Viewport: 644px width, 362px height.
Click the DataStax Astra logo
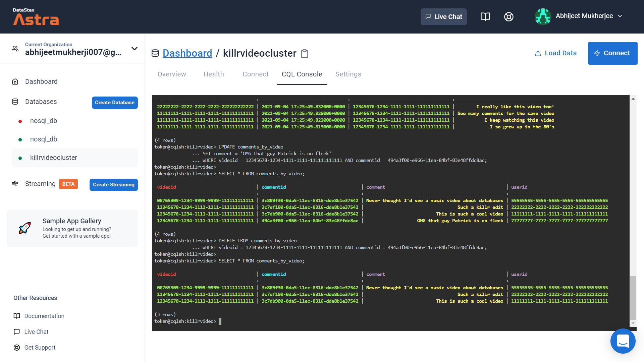click(36, 17)
